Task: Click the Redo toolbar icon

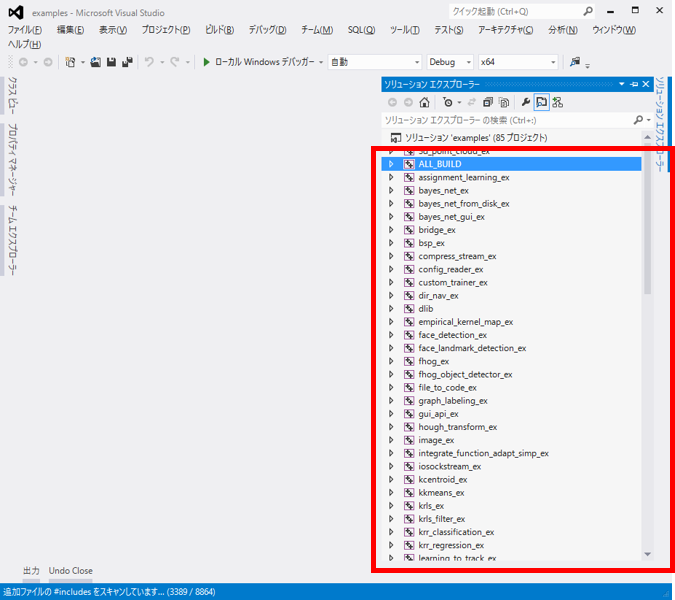Action: [175, 62]
